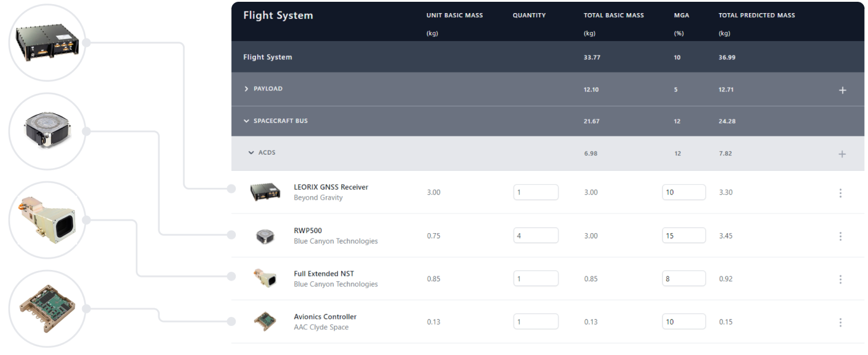Viewport: 868px width, 355px height.
Task: Open the LEORIX GNSS Receiver component
Action: coord(331,187)
